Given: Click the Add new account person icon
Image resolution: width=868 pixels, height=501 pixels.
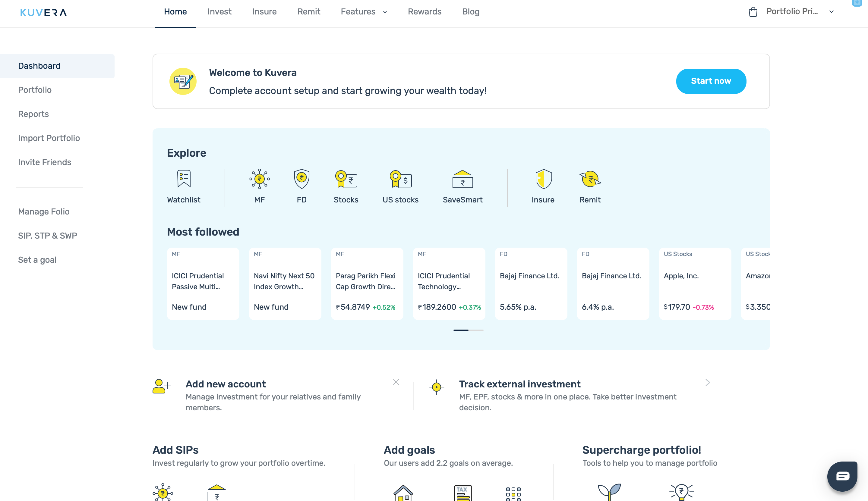Looking at the screenshot, I should coord(162,386).
